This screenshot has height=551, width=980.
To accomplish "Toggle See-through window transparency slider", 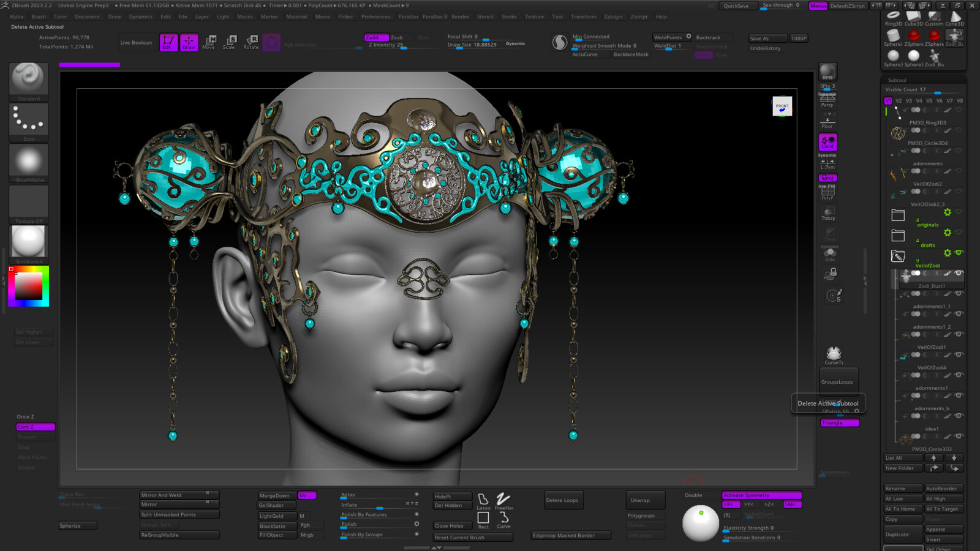I will 781,6.
